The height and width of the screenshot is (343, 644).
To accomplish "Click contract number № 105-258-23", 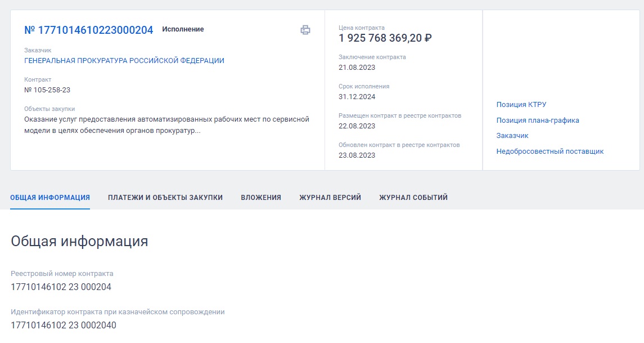I will coord(47,90).
